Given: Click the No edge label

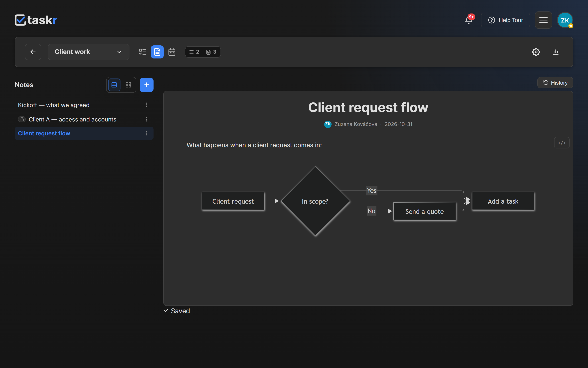Looking at the screenshot, I should (x=372, y=211).
